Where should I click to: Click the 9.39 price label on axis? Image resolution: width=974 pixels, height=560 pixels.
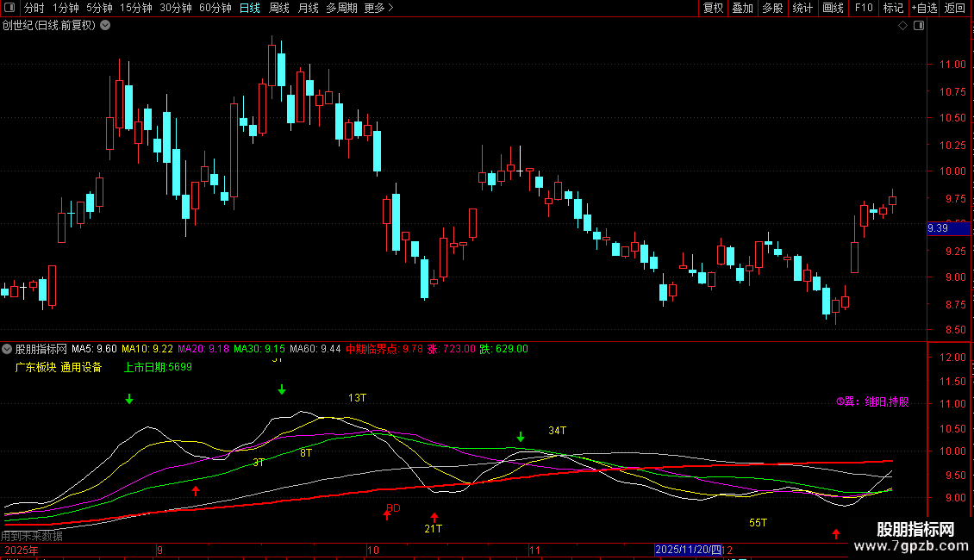[948, 228]
